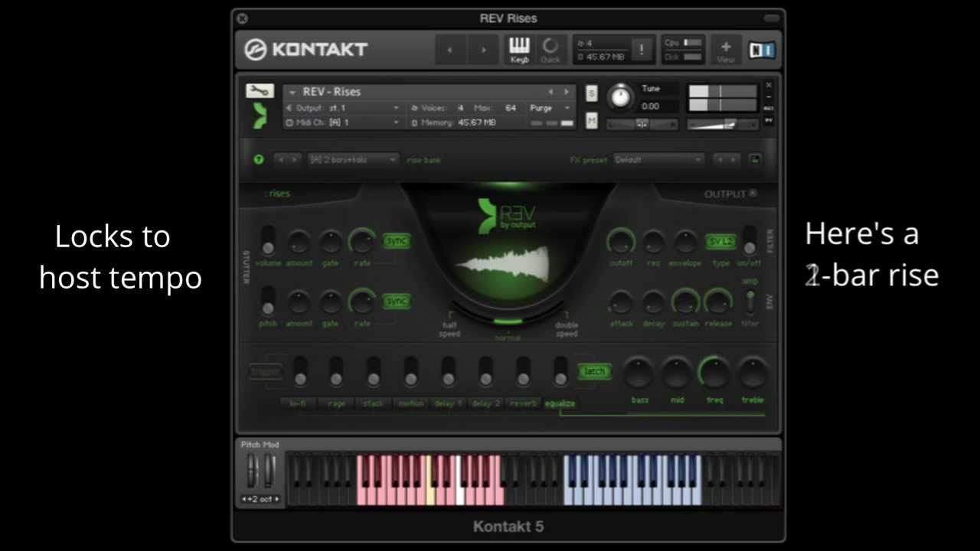Select the equalize effect tab
Viewport: 980px width, 551px height.
[x=560, y=403]
